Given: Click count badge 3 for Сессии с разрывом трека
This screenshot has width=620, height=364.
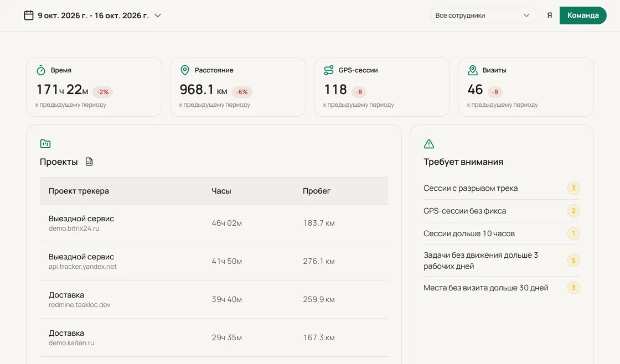Looking at the screenshot, I should (573, 188).
